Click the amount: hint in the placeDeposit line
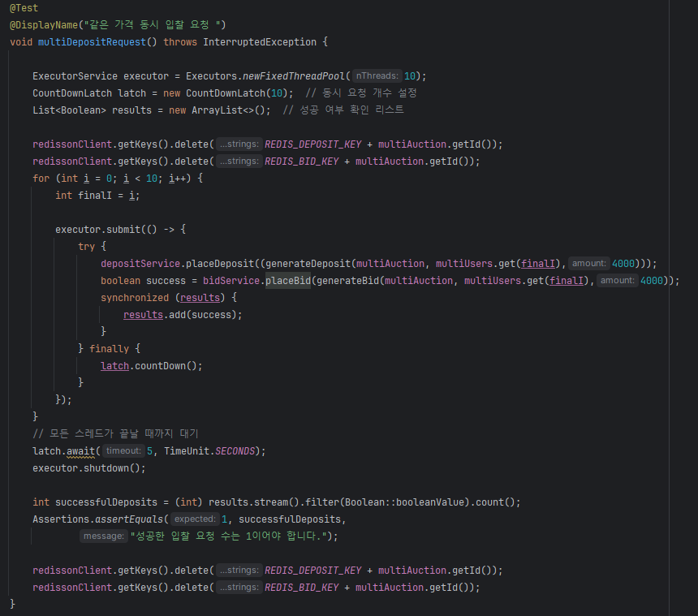The height and width of the screenshot is (616, 698). (588, 264)
